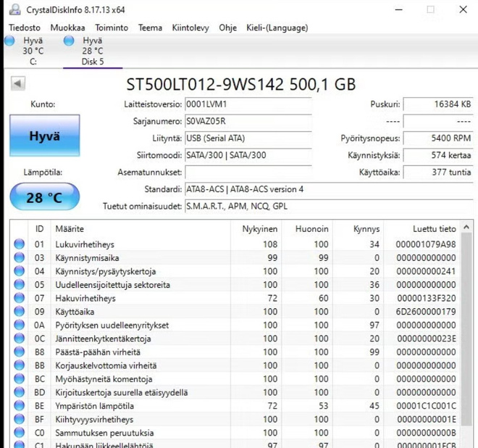The height and width of the screenshot is (448, 478).
Task: Select the Ympäristön lämpötila attribute name
Action: pyautogui.click(x=94, y=406)
